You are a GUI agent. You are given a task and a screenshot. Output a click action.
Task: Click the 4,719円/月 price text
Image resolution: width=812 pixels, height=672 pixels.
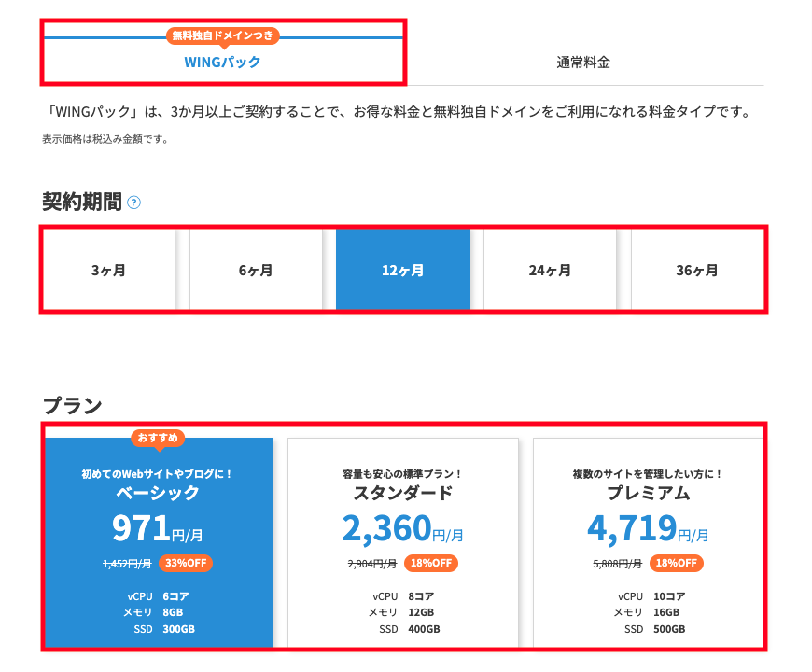648,528
